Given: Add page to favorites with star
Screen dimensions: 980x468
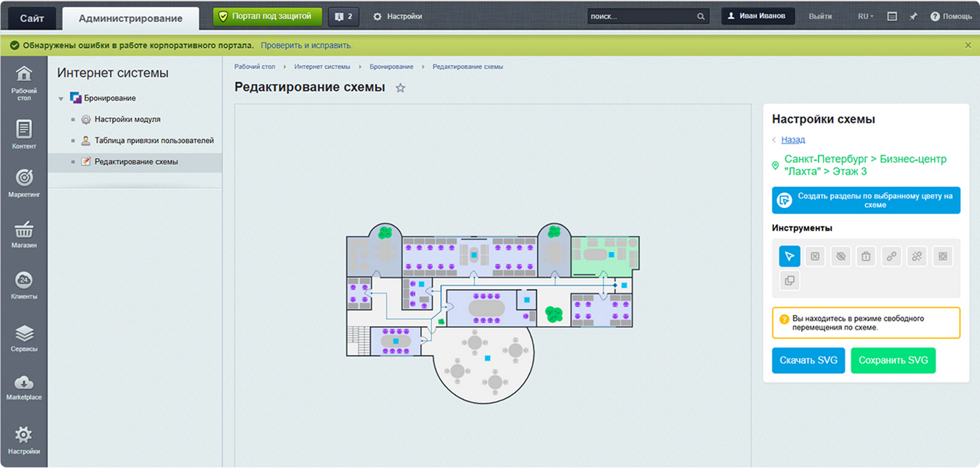Looking at the screenshot, I should pos(400,88).
